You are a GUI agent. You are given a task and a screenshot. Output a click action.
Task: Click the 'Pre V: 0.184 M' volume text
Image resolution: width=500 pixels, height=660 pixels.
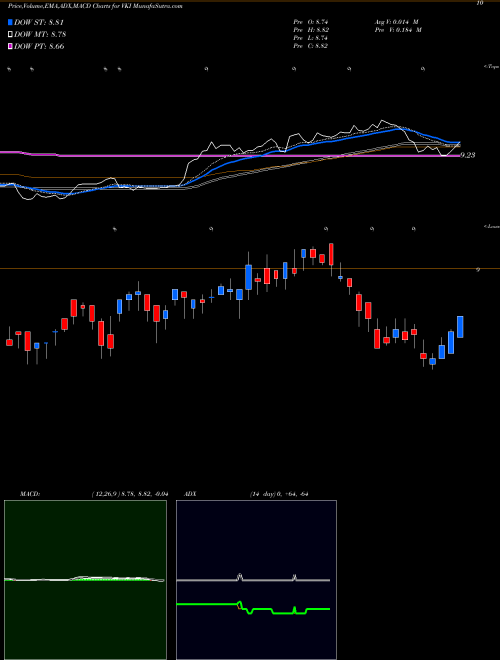click(x=397, y=30)
